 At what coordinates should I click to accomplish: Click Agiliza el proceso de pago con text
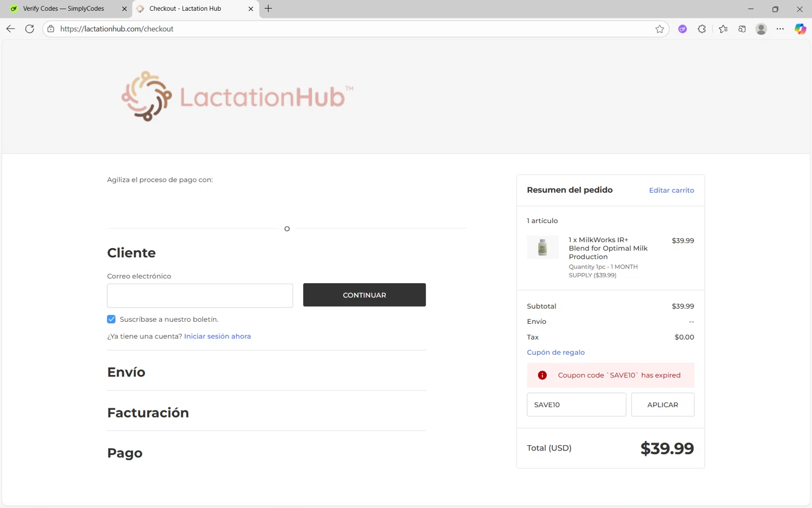160,180
